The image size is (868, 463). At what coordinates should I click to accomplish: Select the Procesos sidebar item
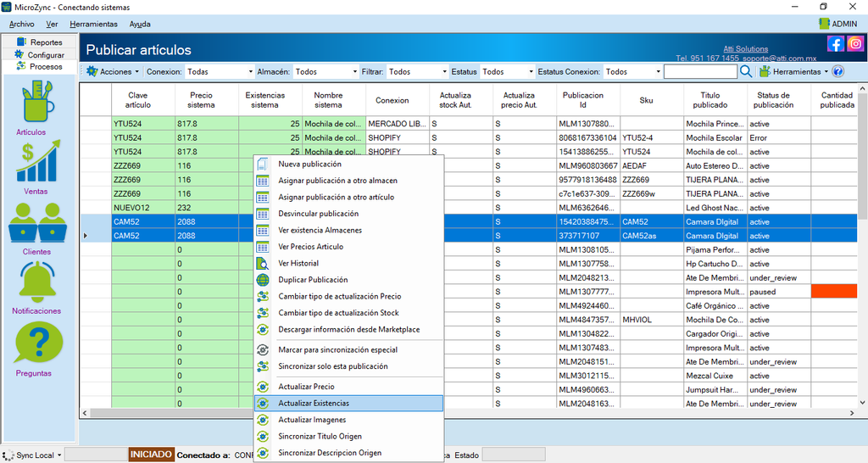(39, 66)
